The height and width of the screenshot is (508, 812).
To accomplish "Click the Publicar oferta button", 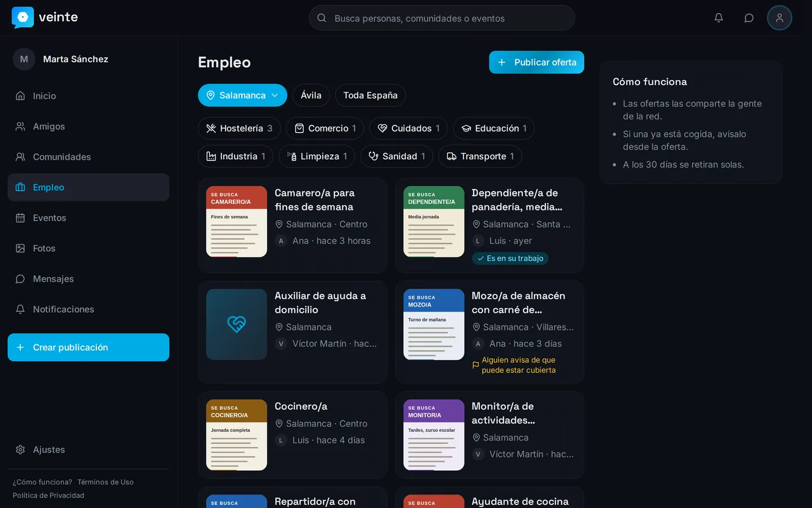I will tap(536, 62).
